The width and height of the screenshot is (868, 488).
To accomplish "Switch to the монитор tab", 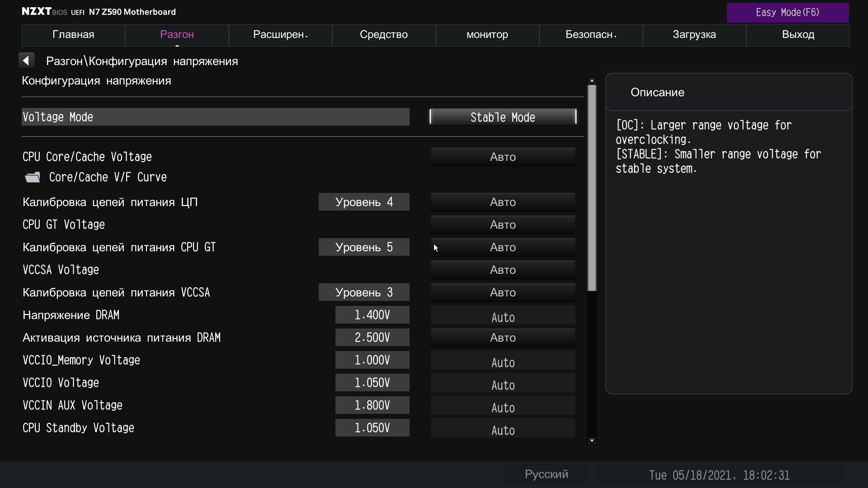I will 487,35.
